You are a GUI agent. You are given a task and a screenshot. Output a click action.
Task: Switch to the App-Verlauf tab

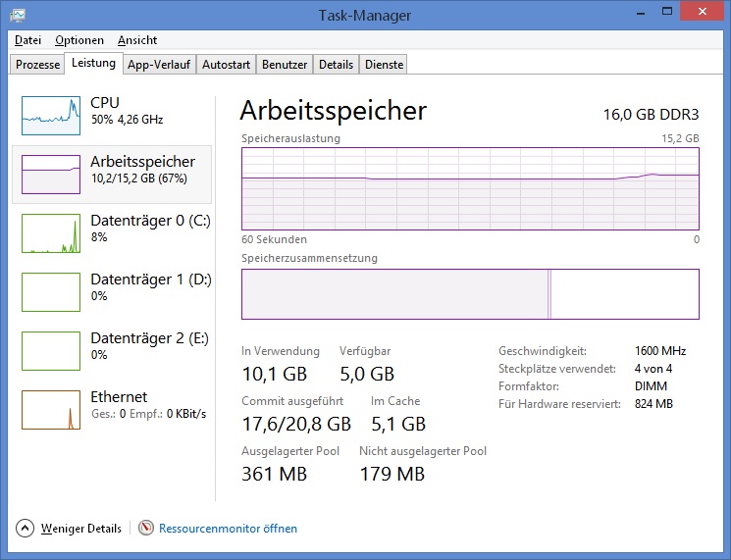[159, 65]
